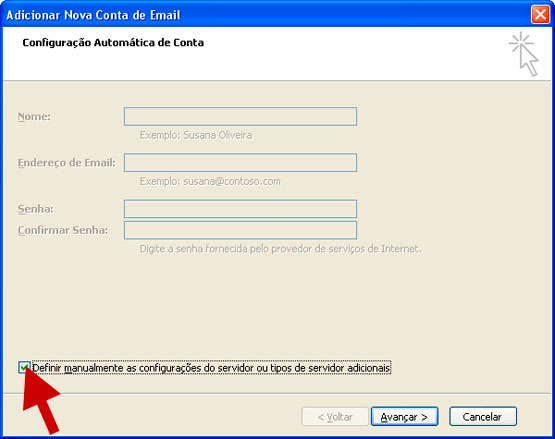Click the disabled Voltar button
The height and width of the screenshot is (439, 555).
pos(335,417)
